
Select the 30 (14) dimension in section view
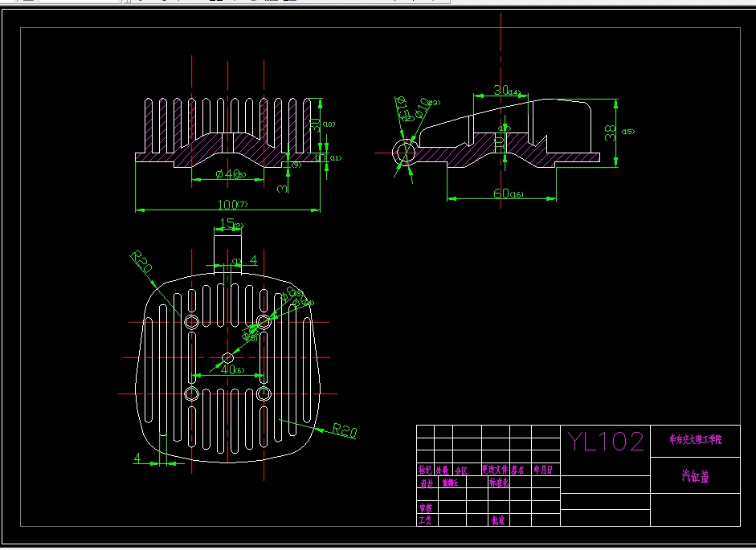click(506, 90)
